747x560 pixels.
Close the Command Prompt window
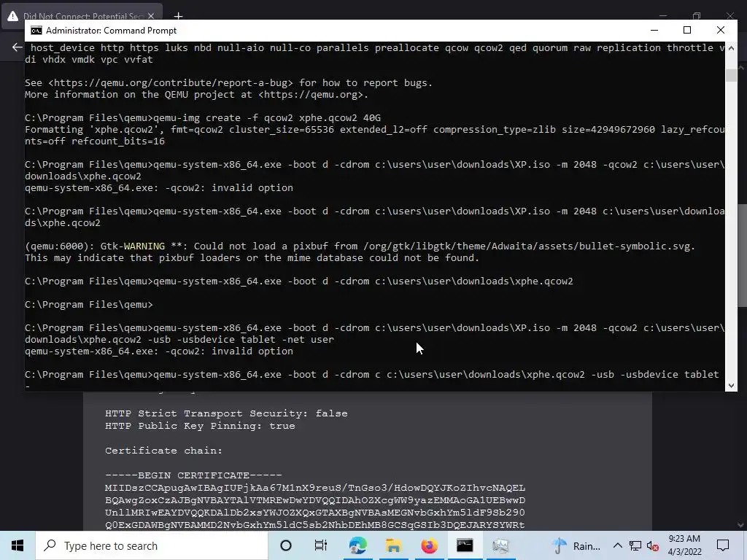[720, 31]
